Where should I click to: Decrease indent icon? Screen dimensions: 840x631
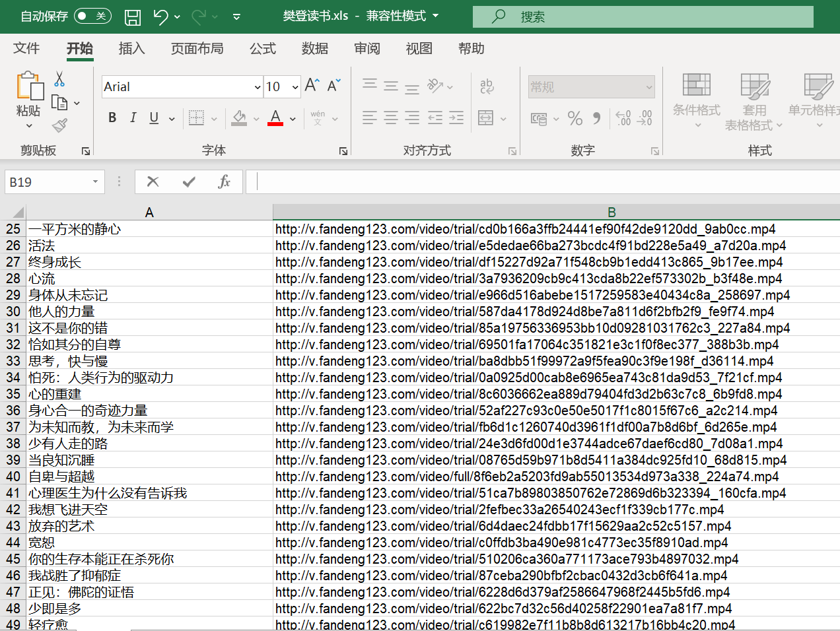pyautogui.click(x=435, y=118)
